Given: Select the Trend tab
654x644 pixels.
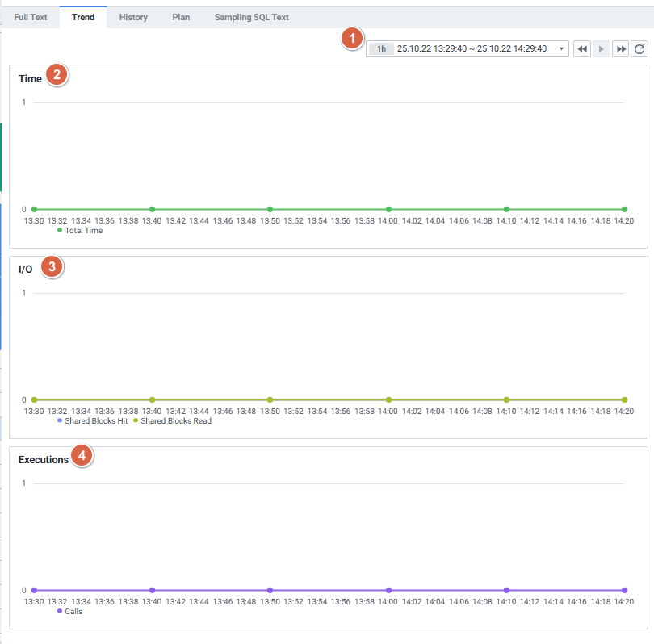Looking at the screenshot, I should coord(83,17).
